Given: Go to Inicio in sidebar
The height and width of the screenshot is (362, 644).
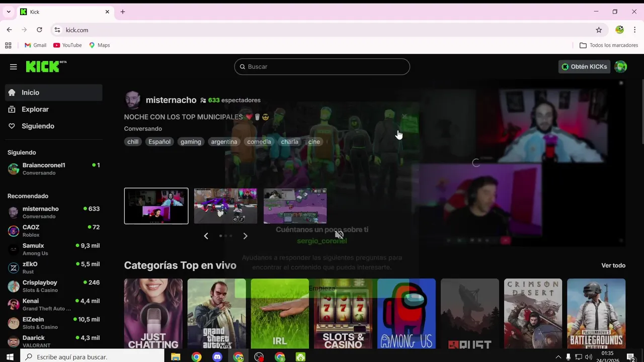Looking at the screenshot, I should [54, 93].
